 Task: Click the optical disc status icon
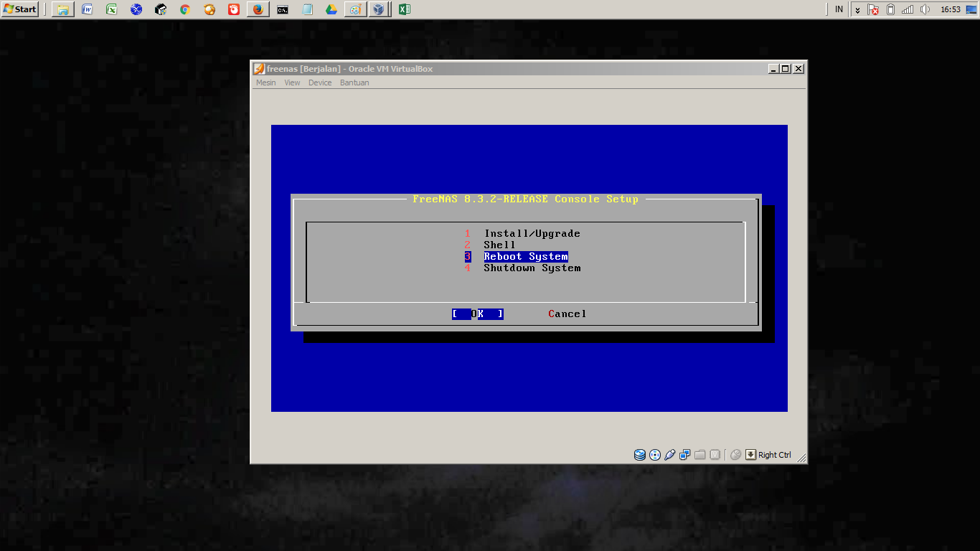coord(655,455)
